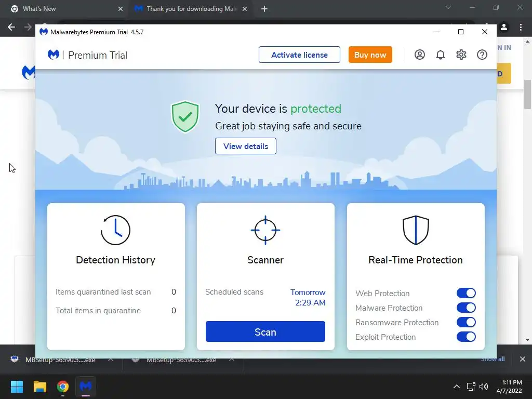
Task: Click Malwarebytes taskbar icon
Action: [x=86, y=387]
